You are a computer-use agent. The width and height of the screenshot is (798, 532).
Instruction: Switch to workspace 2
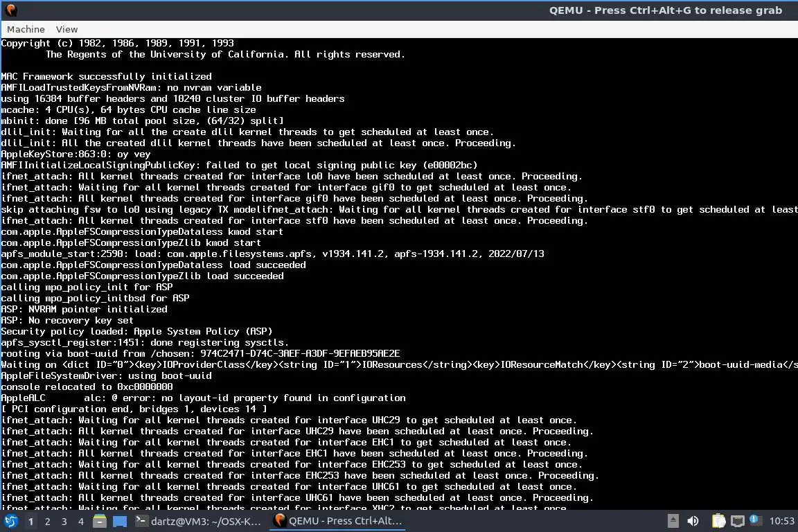point(47,522)
